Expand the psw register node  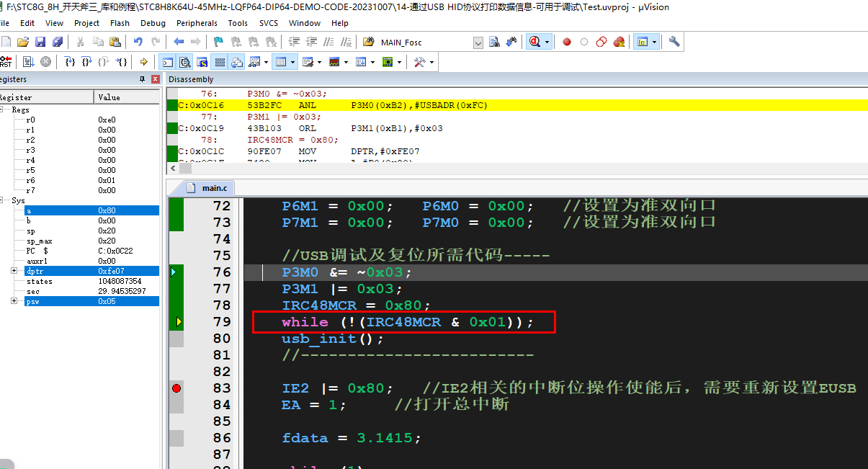(14, 301)
